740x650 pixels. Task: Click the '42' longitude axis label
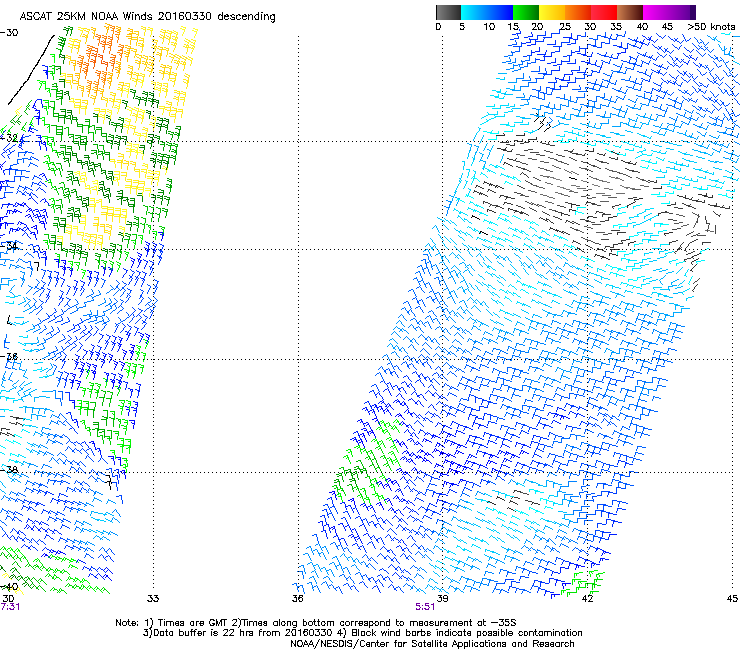(x=587, y=599)
